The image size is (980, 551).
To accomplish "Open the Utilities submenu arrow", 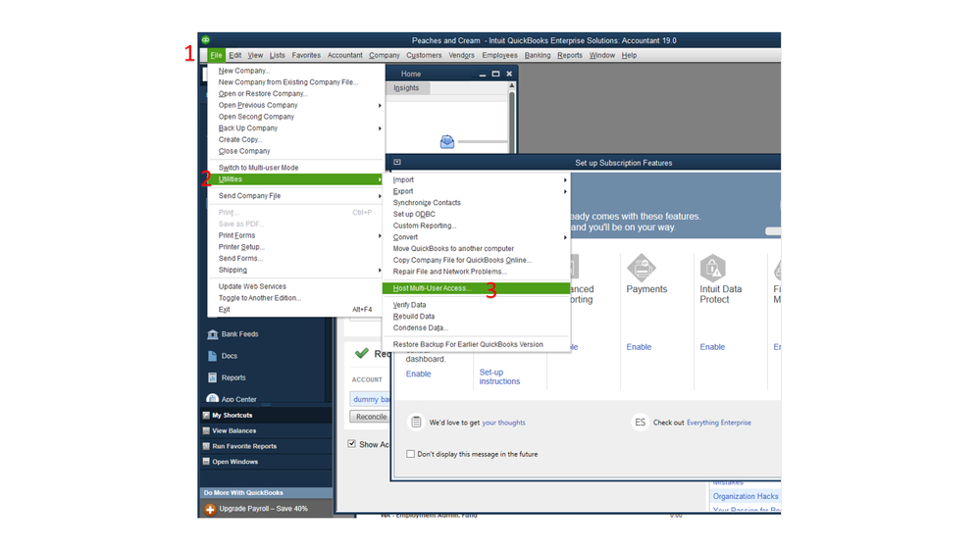I will 380,179.
